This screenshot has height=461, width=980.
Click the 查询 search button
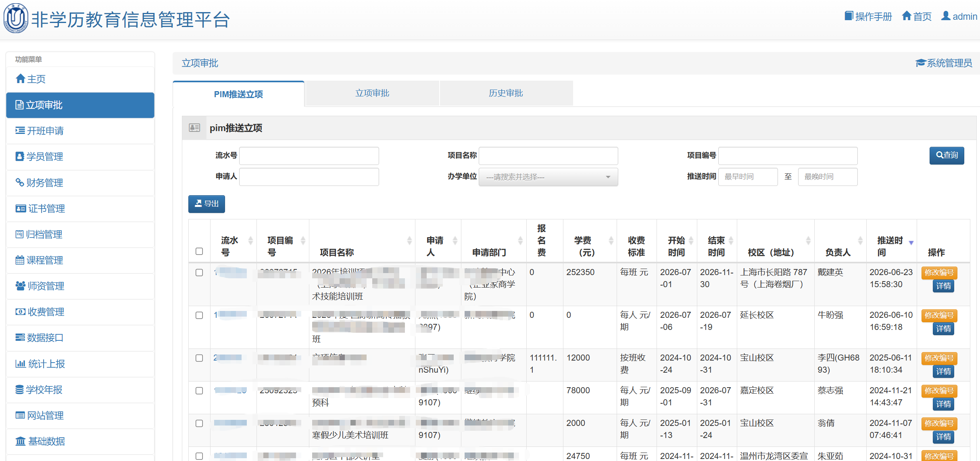(947, 155)
